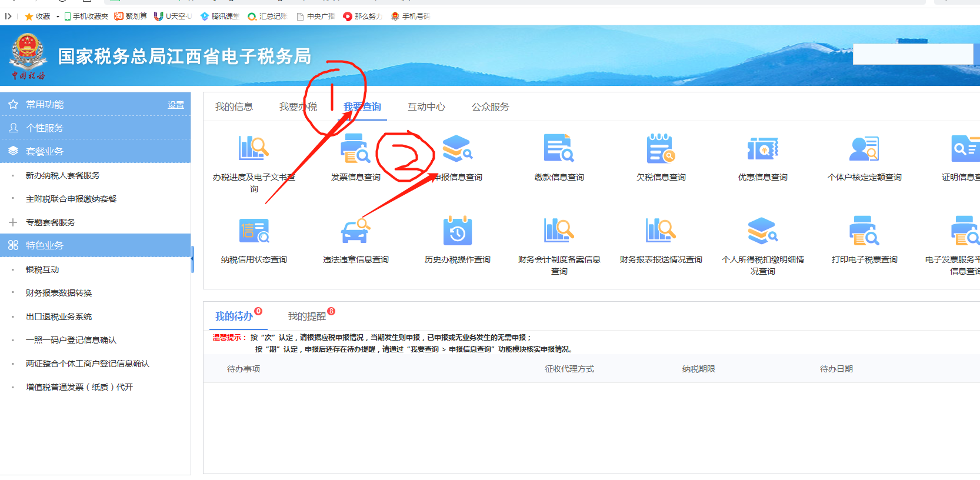Viewport: 980px width, 480px height.
Task: Open the 纳税信用状态查询 icon
Action: tap(254, 231)
